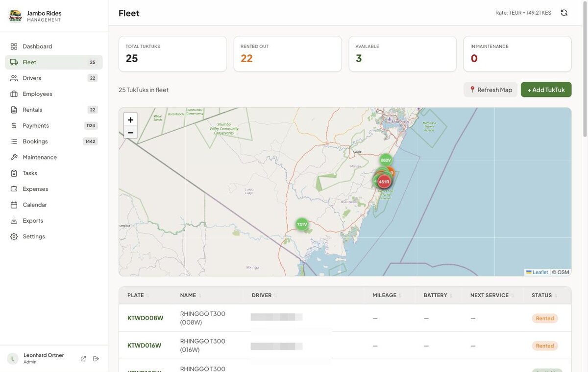The width and height of the screenshot is (588, 372).
Task: Open the Dashboard page icon
Action: point(14,46)
